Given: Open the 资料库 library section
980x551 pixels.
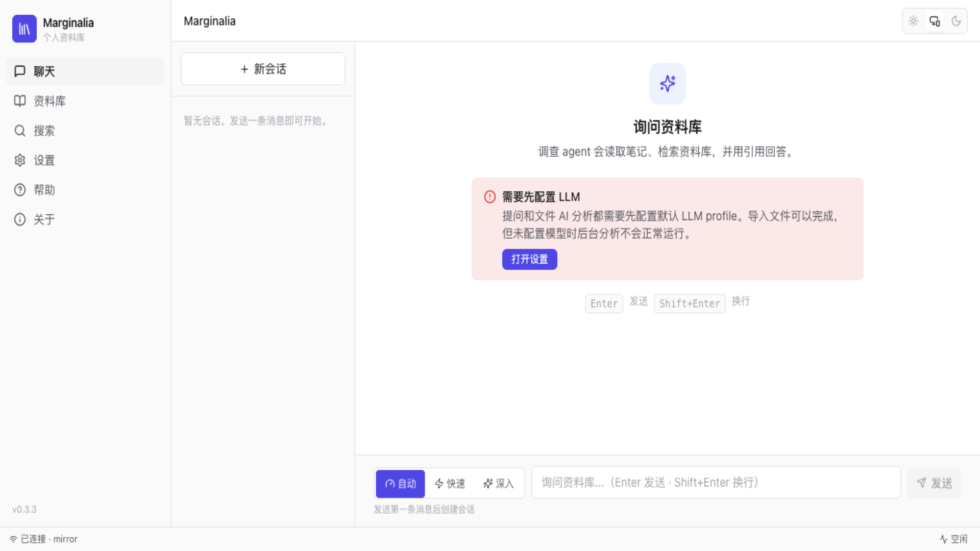Looking at the screenshot, I should coord(85,101).
